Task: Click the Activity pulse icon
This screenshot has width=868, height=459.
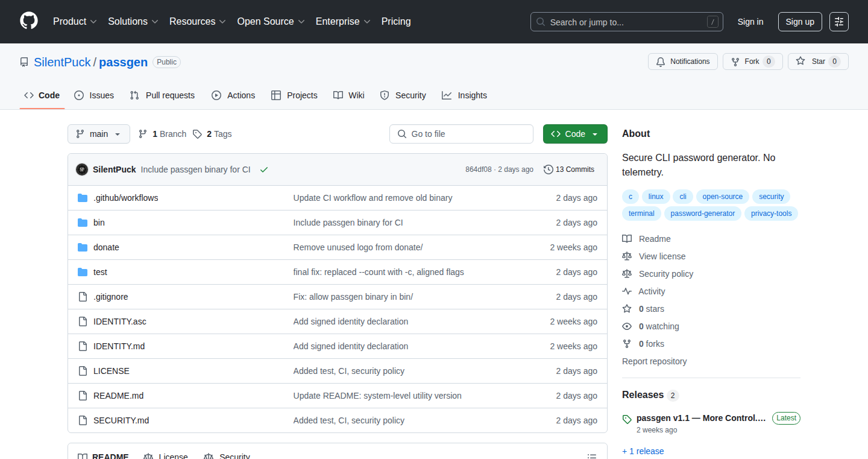Action: [x=627, y=291]
